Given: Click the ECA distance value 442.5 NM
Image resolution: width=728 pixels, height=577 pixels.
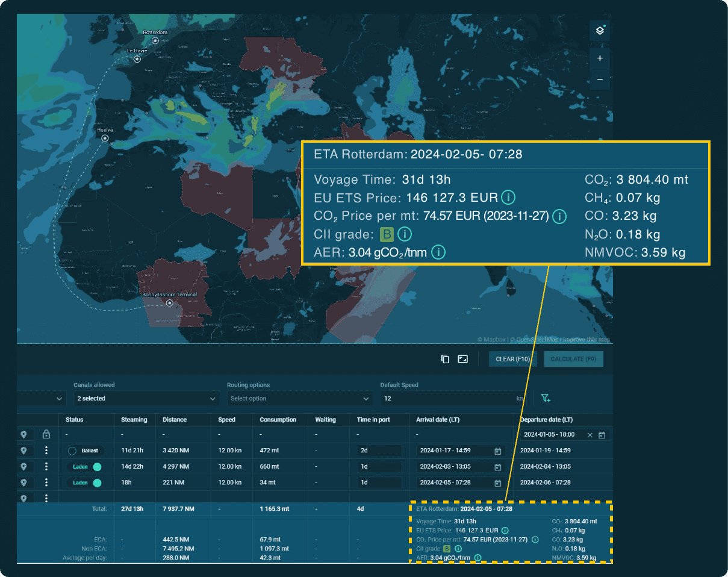Looking at the screenshot, I should [175, 540].
